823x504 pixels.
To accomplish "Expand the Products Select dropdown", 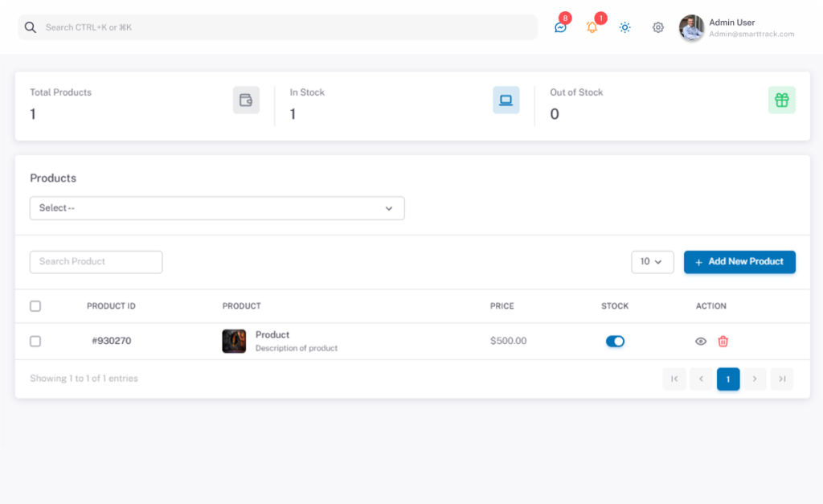I will [217, 208].
